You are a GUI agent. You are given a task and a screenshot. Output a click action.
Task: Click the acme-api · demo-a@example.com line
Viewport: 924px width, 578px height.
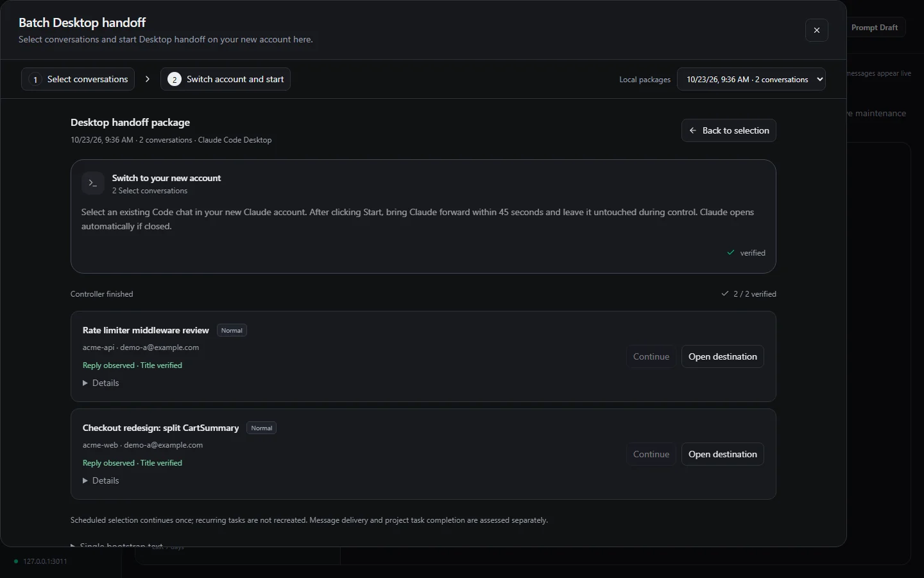point(141,347)
